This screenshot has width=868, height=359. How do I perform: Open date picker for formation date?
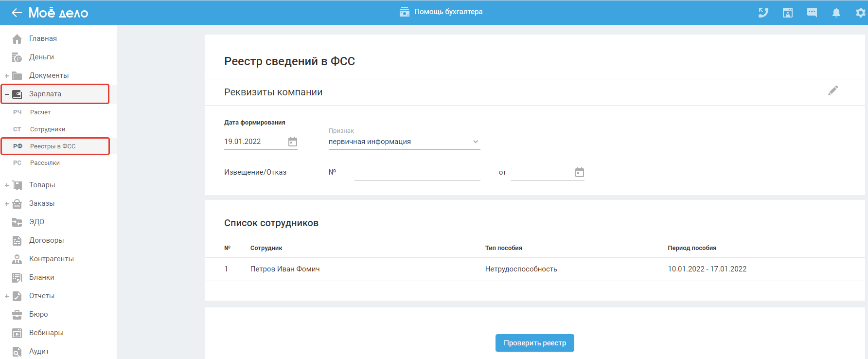tap(293, 142)
